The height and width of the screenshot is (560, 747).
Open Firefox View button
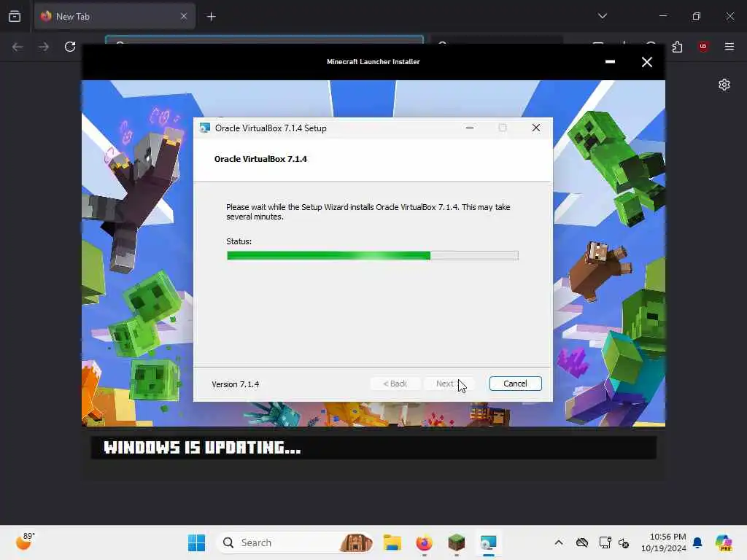(15, 16)
